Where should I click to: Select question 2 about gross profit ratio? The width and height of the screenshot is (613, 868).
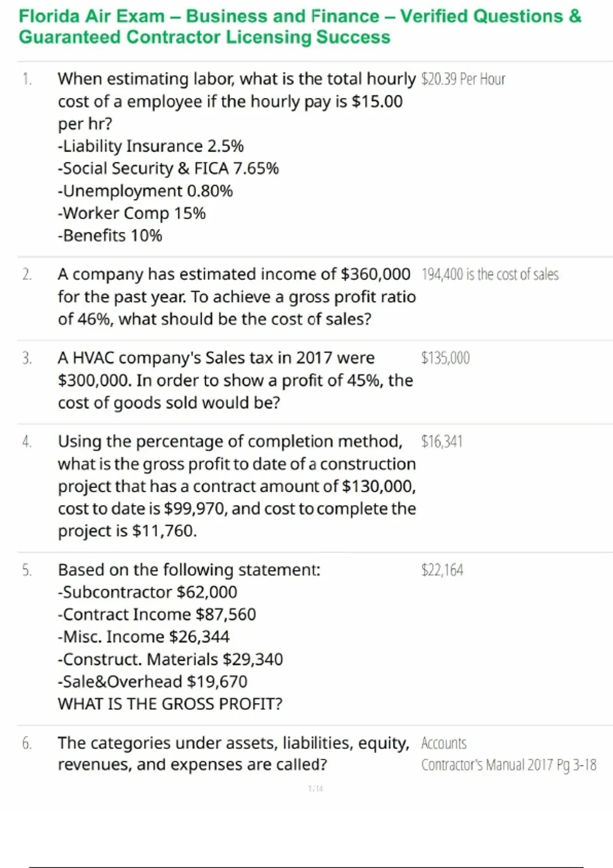click(237, 297)
